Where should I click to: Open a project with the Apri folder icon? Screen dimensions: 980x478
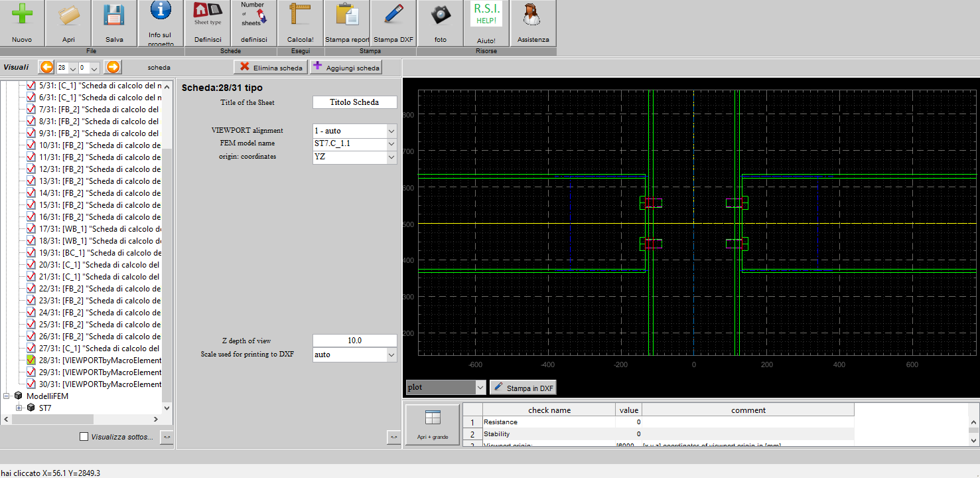pos(68,15)
